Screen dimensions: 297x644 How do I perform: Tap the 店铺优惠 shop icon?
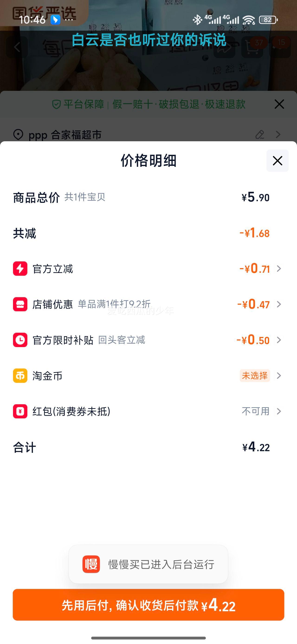click(x=20, y=304)
